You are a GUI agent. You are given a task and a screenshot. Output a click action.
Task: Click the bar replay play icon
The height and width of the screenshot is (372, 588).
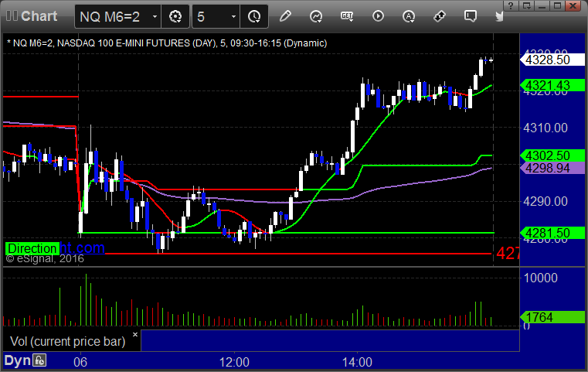378,16
